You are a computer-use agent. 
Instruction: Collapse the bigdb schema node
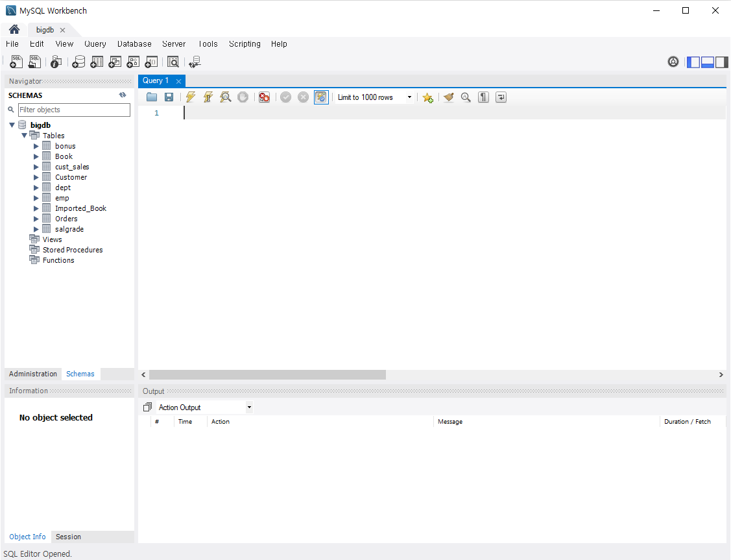[12, 125]
